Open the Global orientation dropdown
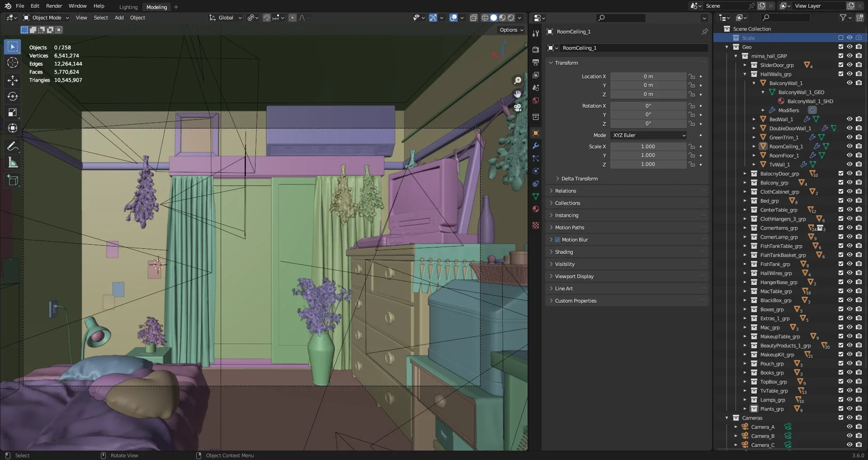The image size is (868, 460). 226,18
